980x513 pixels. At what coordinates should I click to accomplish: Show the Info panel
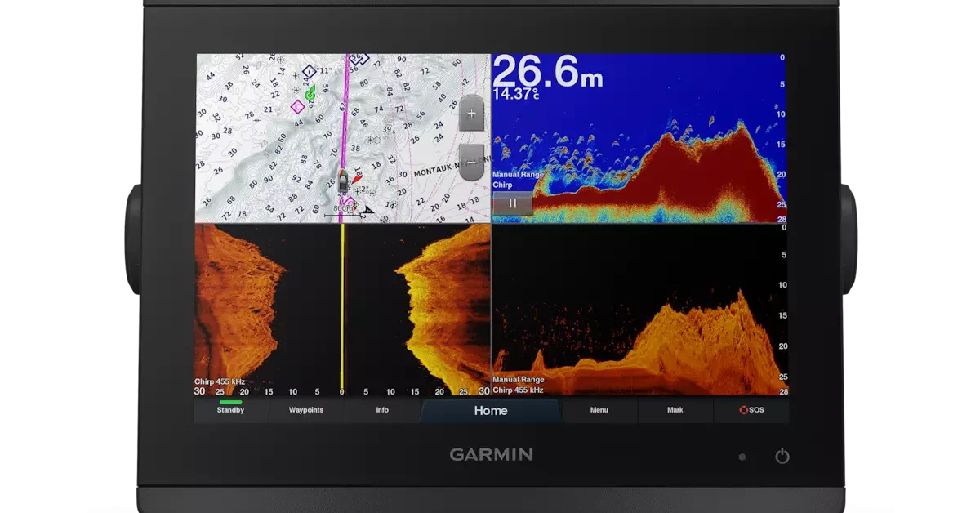click(x=381, y=411)
